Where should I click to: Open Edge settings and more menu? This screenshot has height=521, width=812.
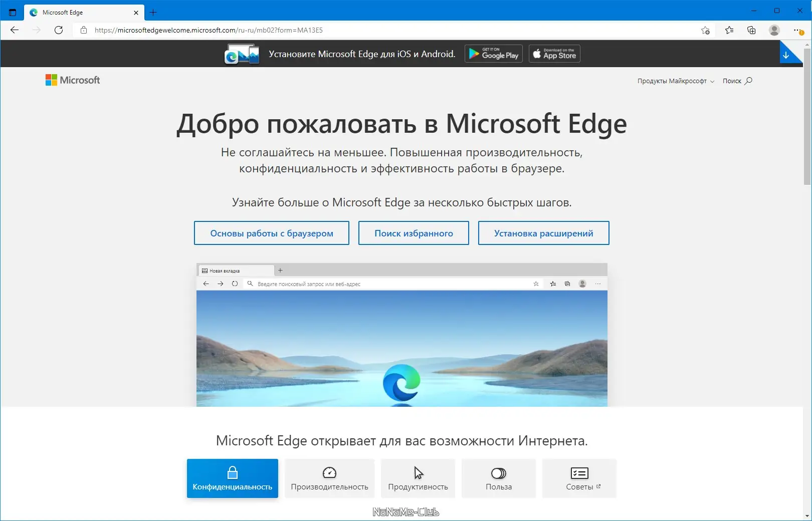point(798,30)
